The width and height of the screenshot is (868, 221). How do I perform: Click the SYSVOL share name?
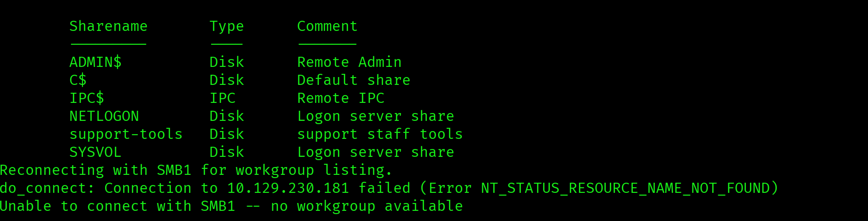[x=95, y=152]
